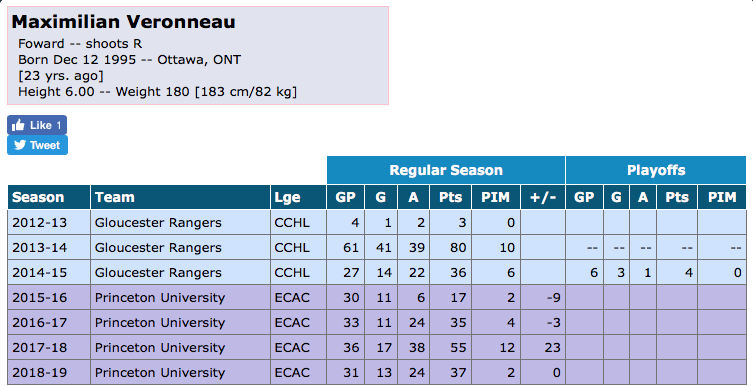The image size is (753, 386).
Task: Select the 2017-18 season cell
Action: pos(49,348)
